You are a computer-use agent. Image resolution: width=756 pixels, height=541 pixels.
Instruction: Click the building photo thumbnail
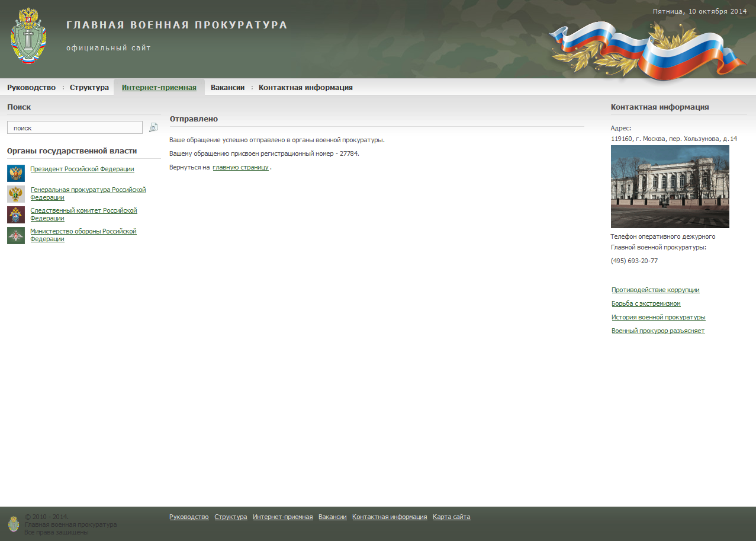point(670,187)
